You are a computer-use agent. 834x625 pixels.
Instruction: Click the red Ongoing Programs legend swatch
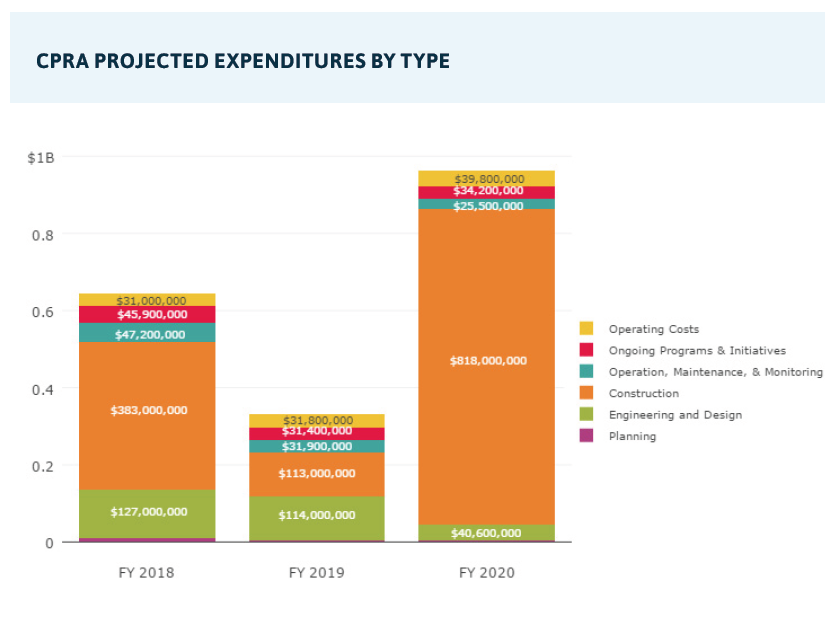pyautogui.click(x=586, y=350)
